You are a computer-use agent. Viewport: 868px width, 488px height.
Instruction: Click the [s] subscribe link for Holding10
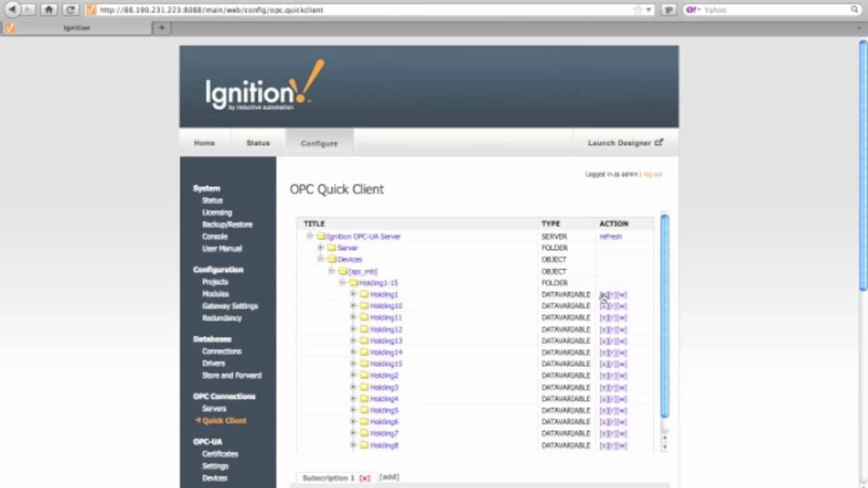tap(603, 306)
